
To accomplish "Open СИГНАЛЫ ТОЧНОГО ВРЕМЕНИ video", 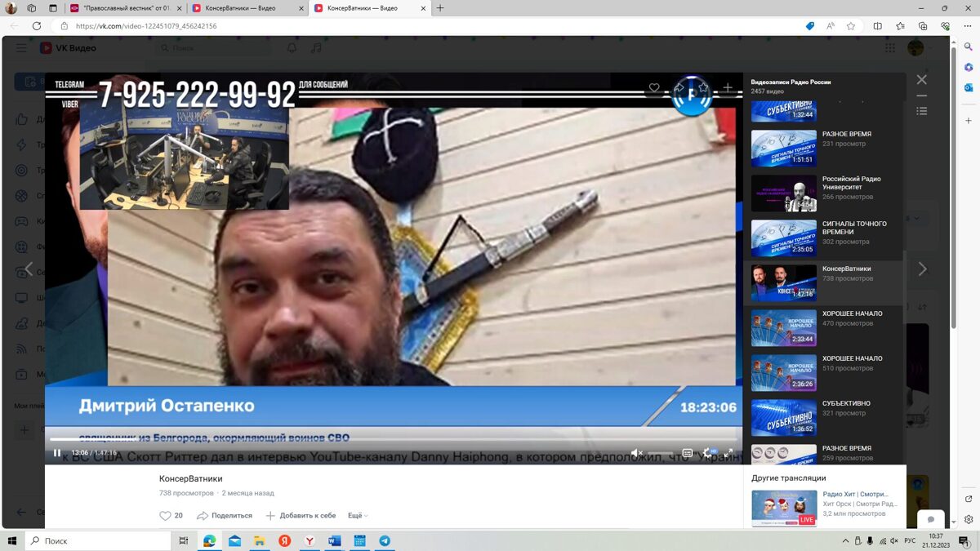I will (x=825, y=238).
